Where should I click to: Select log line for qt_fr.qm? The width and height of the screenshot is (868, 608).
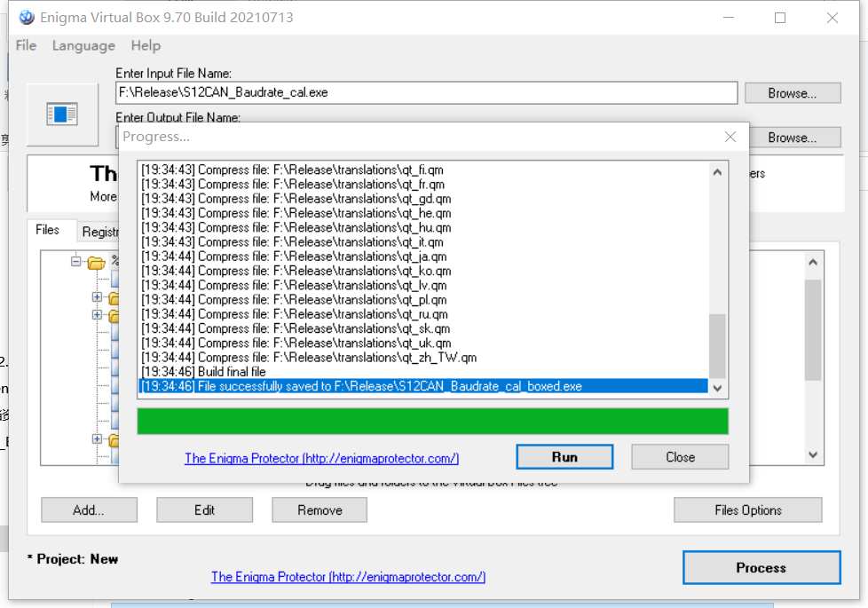coord(423,185)
